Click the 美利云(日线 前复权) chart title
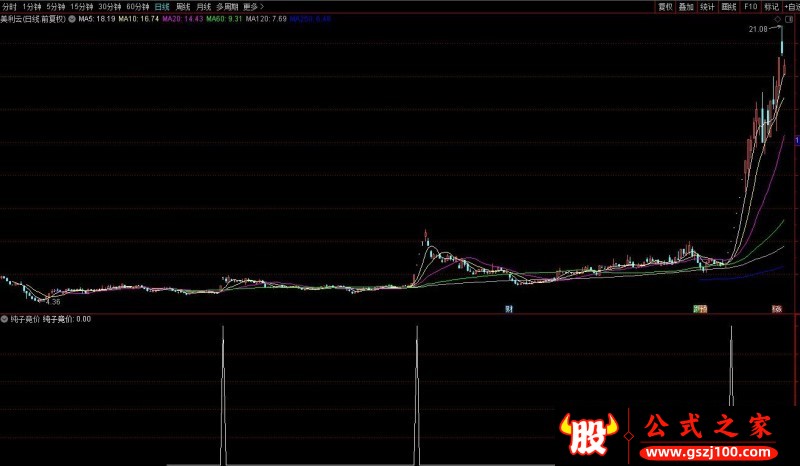The width and height of the screenshot is (800, 466). (33, 19)
